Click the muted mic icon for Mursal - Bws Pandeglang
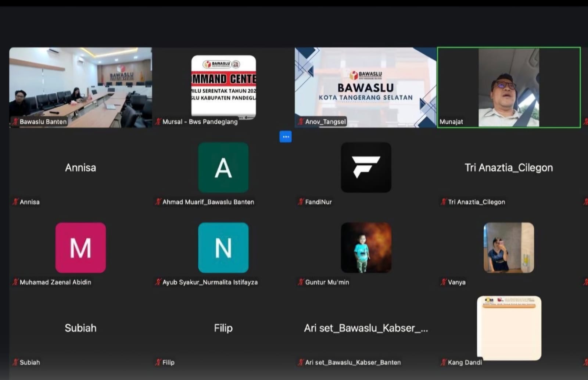 [158, 122]
